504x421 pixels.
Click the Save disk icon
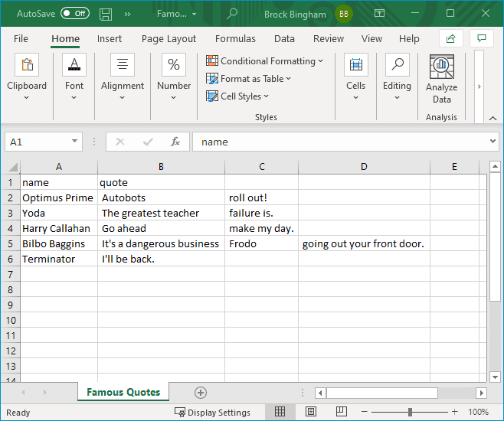click(106, 14)
